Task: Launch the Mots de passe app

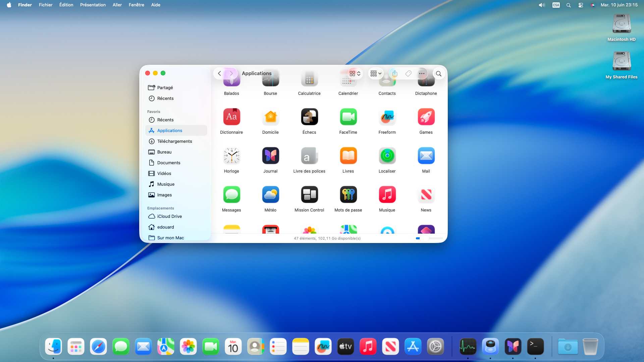Action: coord(348,195)
